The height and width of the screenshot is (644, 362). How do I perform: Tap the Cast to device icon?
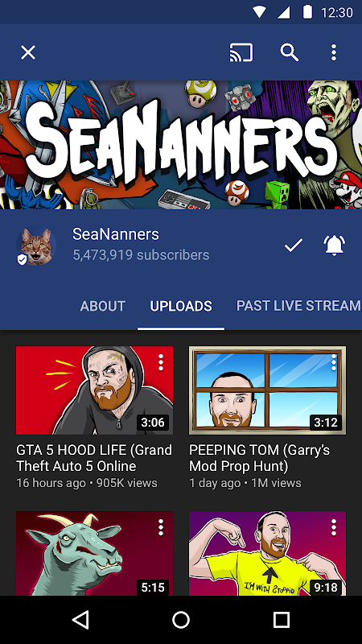[241, 52]
